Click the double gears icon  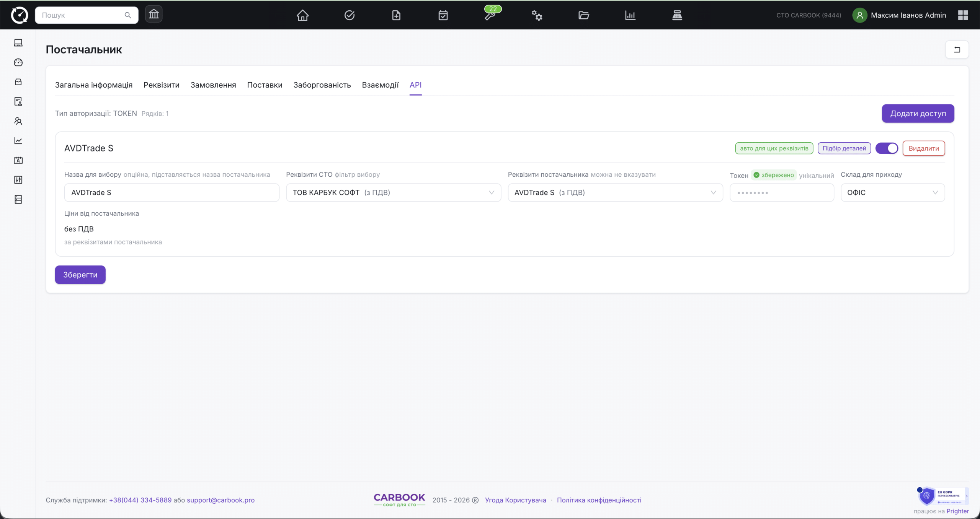click(537, 15)
